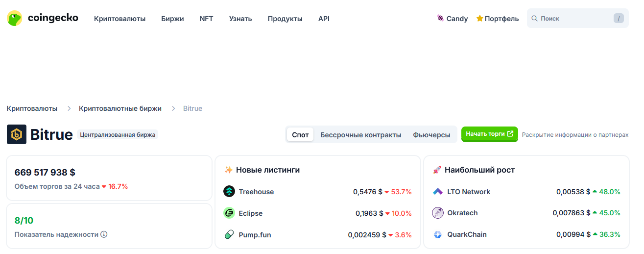Click the external link icon on Начать торги

pos(510,133)
